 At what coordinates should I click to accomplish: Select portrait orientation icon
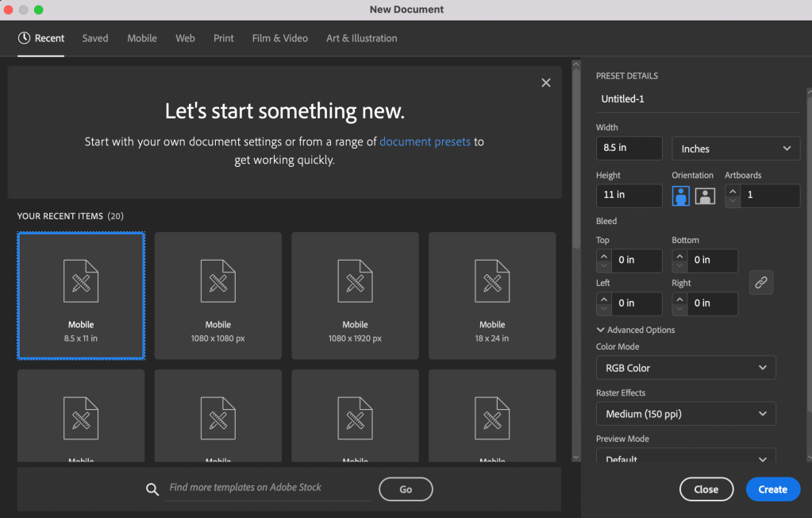pos(680,196)
